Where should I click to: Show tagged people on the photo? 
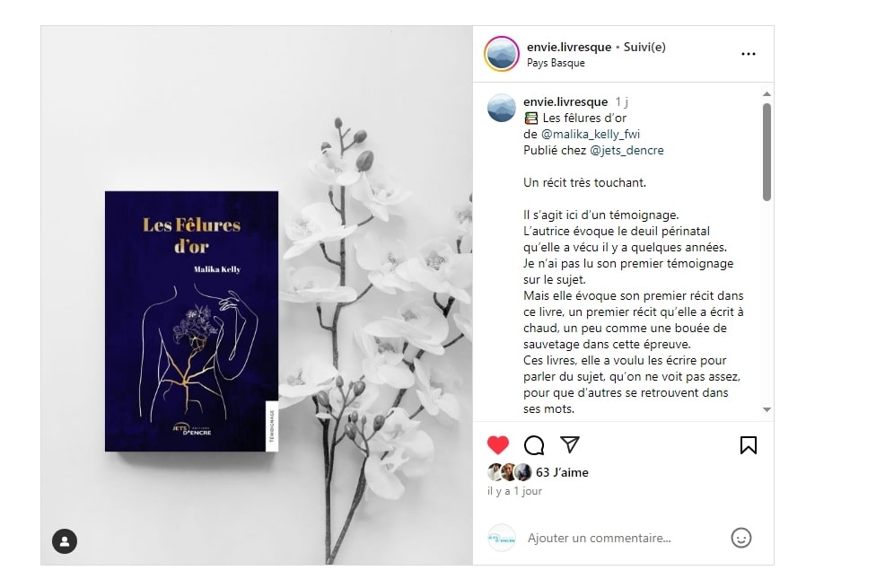[65, 541]
